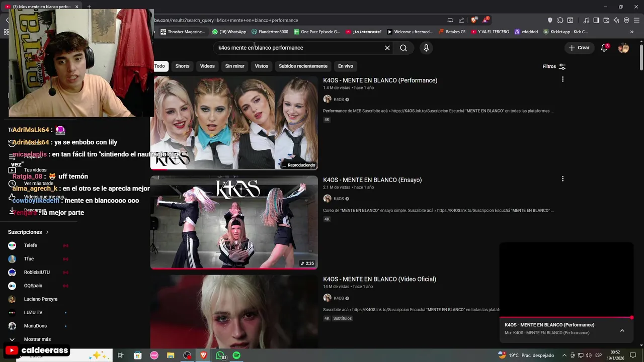Open the media control music note icon
The height and width of the screenshot is (362, 644).
[x=586, y=20]
